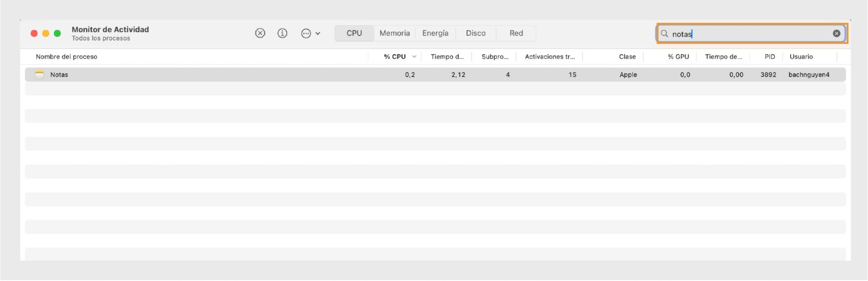Open the ellipsis more-options menu icon
Screen dimensions: 868x281
click(306, 33)
